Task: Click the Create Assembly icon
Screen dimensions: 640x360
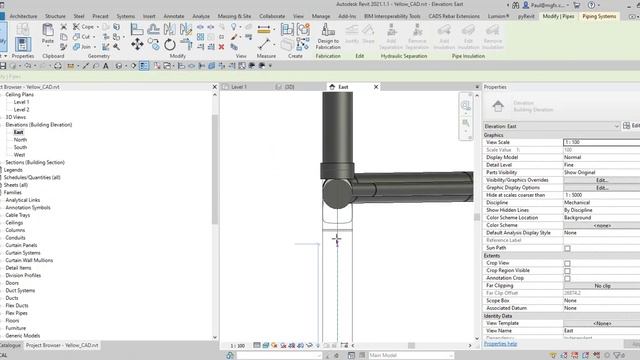Action: pos(287,29)
